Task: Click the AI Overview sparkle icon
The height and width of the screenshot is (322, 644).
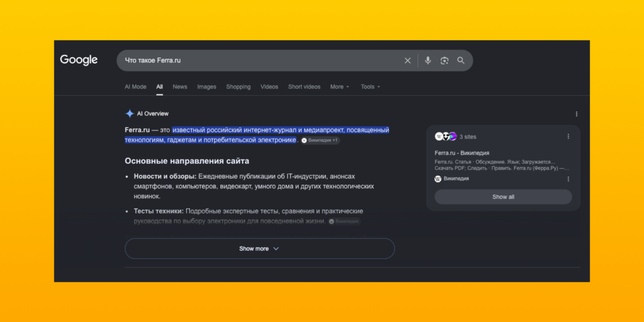Action: (x=129, y=114)
